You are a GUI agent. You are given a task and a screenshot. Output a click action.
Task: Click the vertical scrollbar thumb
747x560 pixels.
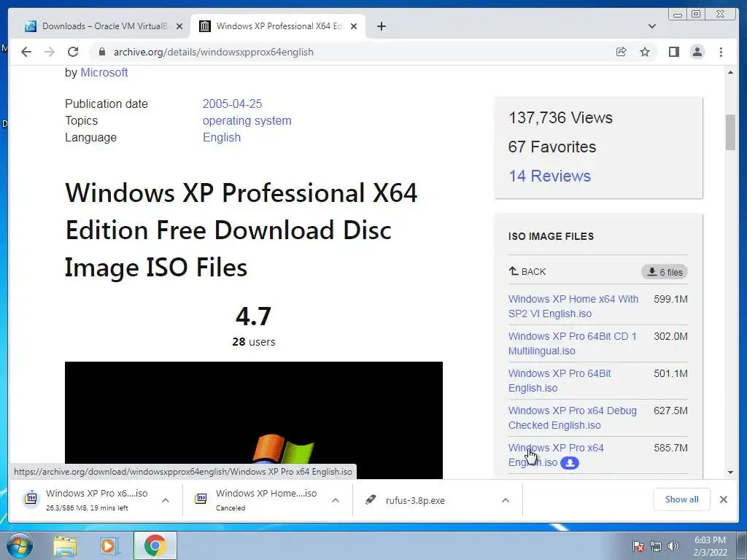pyautogui.click(x=730, y=133)
